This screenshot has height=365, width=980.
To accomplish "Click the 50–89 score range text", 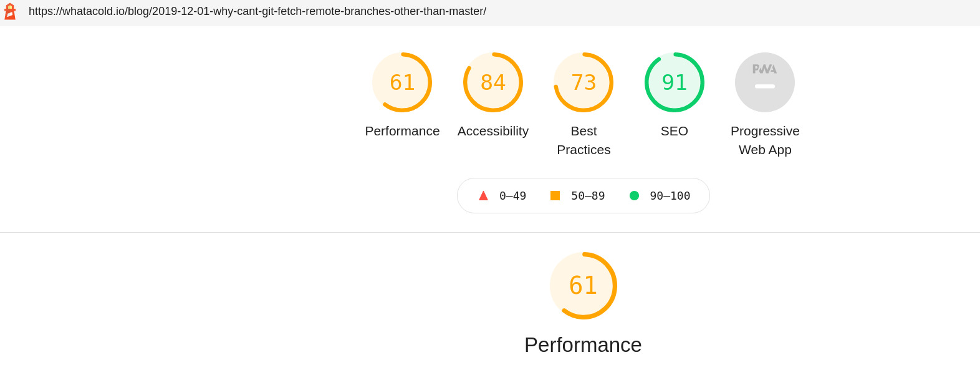I will tap(588, 196).
